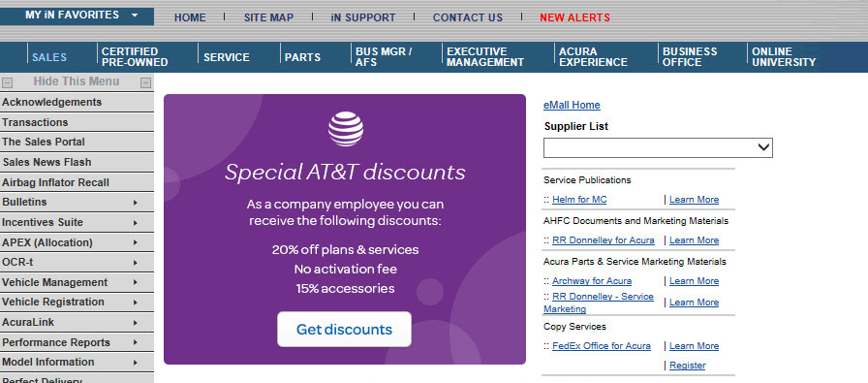Click the Get discounts button

coord(344,330)
